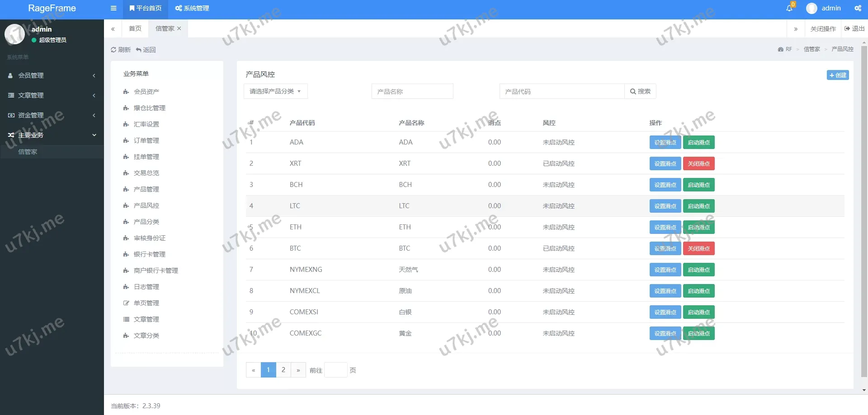The height and width of the screenshot is (415, 868).
Task: Click the home icon in the breadcrumb
Action: click(x=780, y=49)
